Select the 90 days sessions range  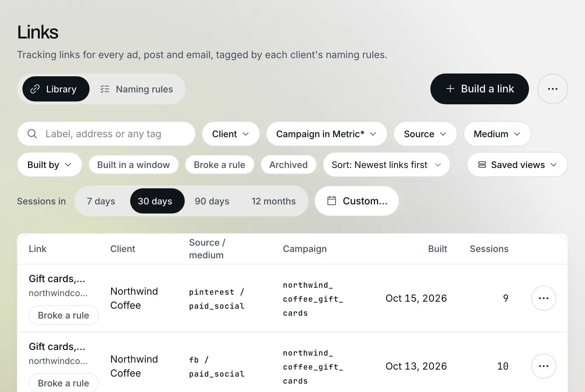(x=212, y=201)
